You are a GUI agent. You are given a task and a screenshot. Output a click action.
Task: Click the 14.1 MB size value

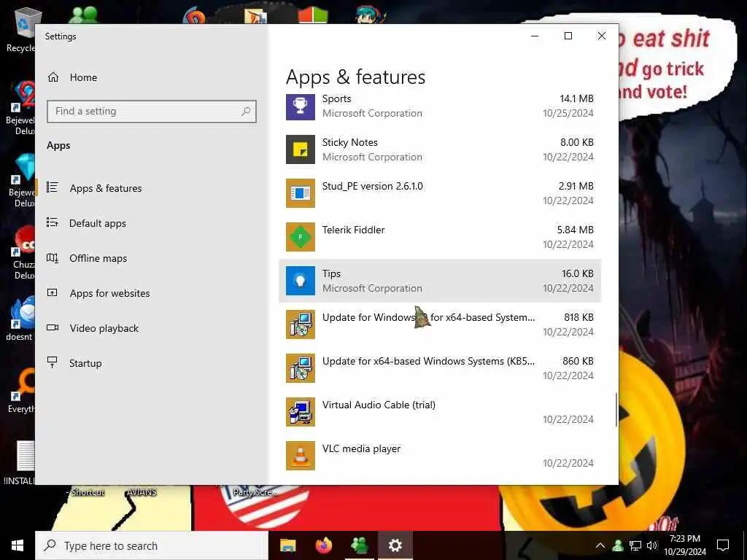576,98
